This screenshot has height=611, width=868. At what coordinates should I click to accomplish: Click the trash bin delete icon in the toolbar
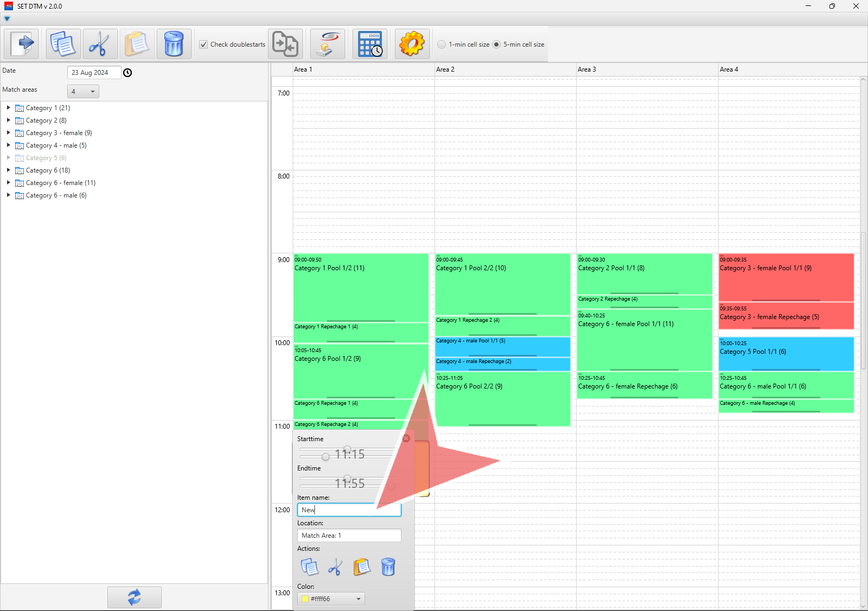[x=174, y=44]
